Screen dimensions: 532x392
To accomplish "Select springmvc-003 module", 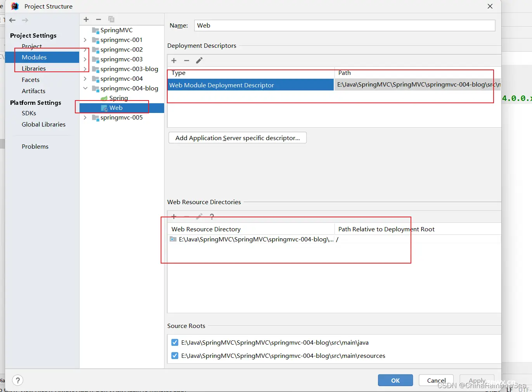I will [121, 59].
